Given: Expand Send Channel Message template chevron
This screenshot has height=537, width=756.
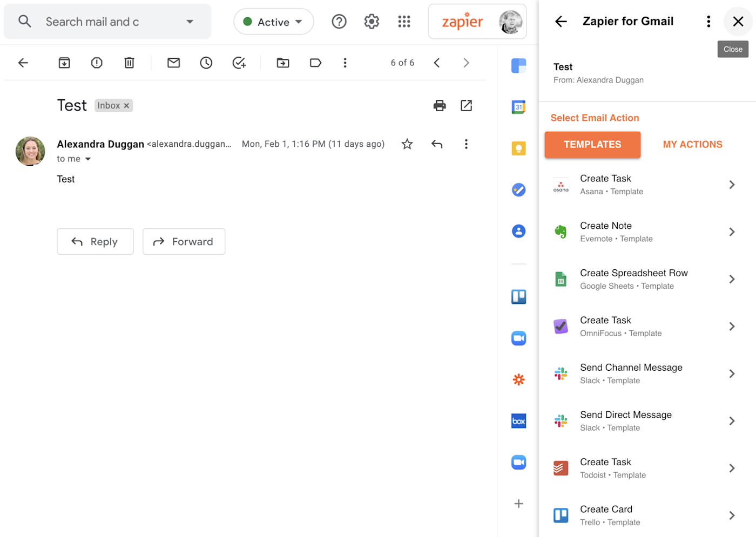Looking at the screenshot, I should [732, 373].
